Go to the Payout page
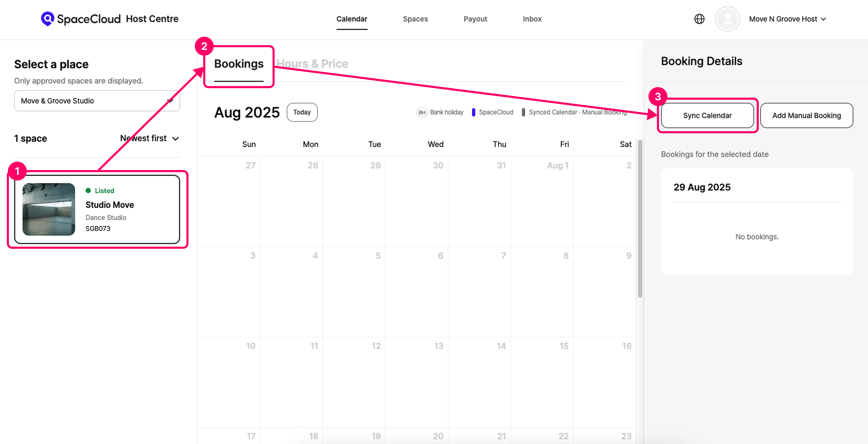This screenshot has height=444, width=868. 475,19
